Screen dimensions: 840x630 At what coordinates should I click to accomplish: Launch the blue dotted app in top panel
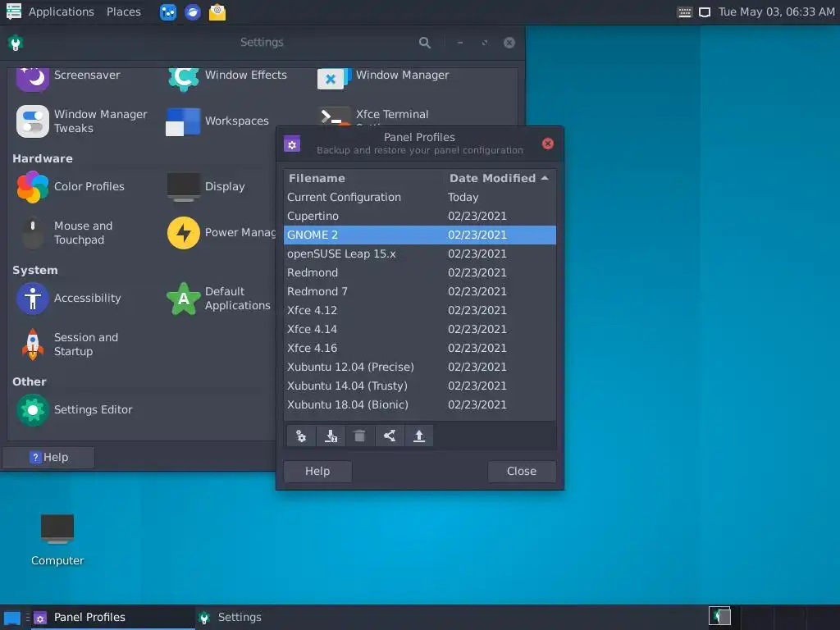coord(168,11)
